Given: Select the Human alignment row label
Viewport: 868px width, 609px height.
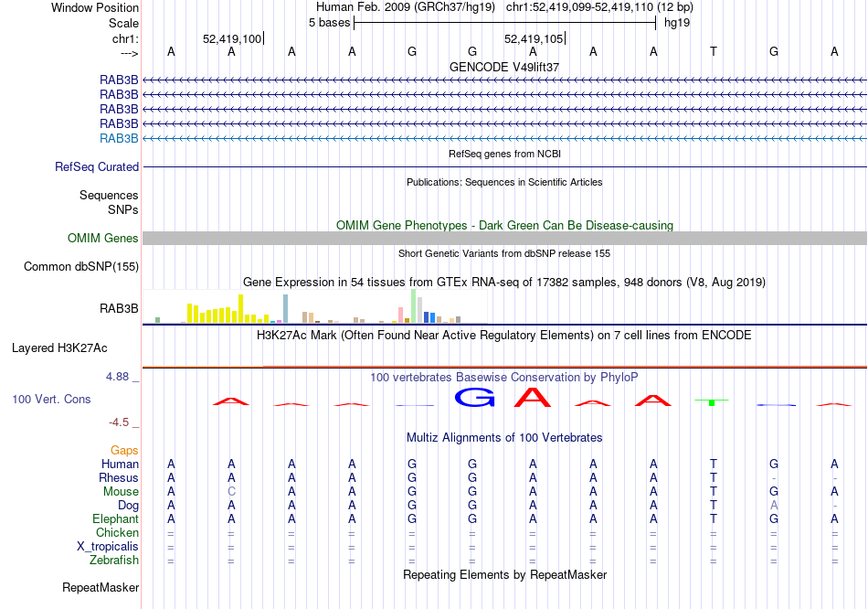Looking at the screenshot, I should (x=120, y=464).
